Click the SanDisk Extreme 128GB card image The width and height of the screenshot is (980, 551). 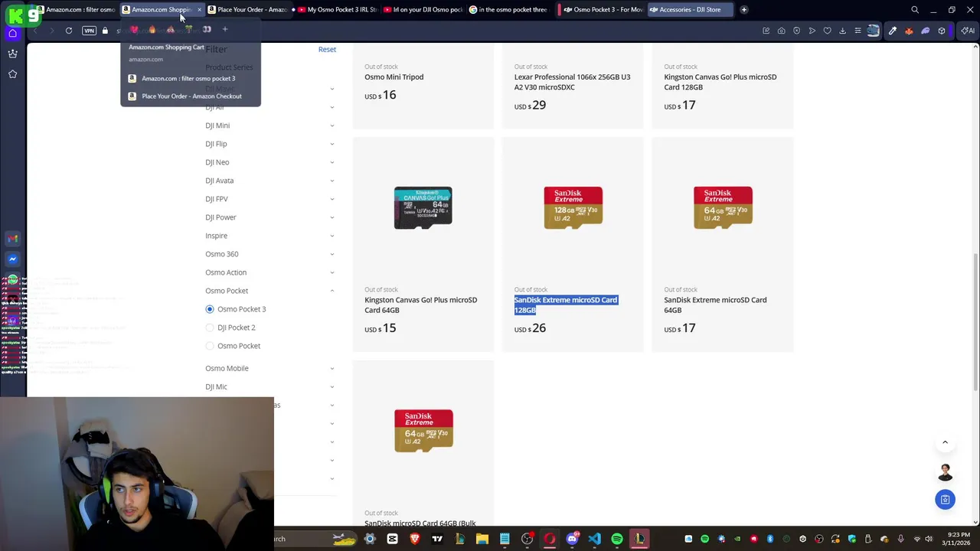click(x=573, y=207)
